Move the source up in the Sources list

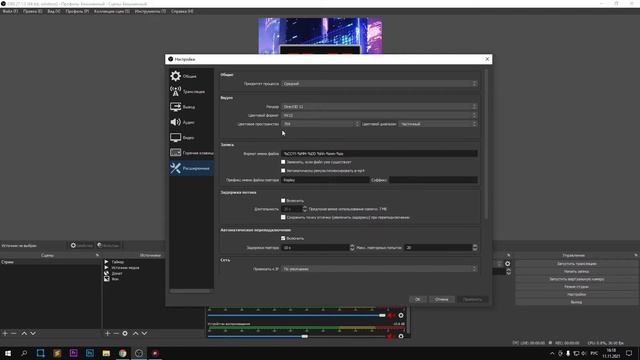[136, 333]
